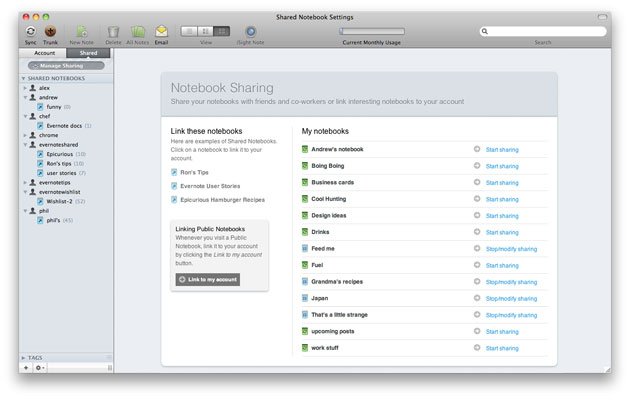The image size is (630, 399).
Task: Click Link to my account button
Action: pos(208,279)
